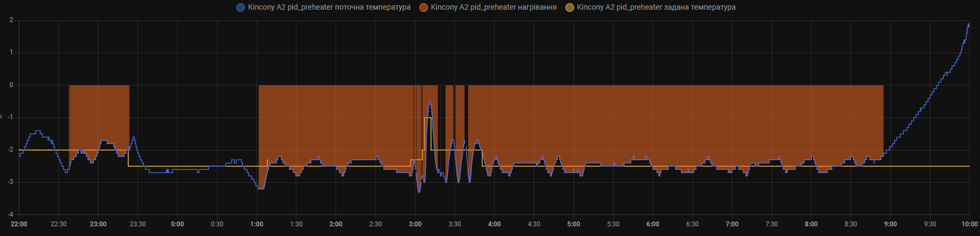Click the 22:30 time axis label
980x236 pixels.
click(x=59, y=224)
